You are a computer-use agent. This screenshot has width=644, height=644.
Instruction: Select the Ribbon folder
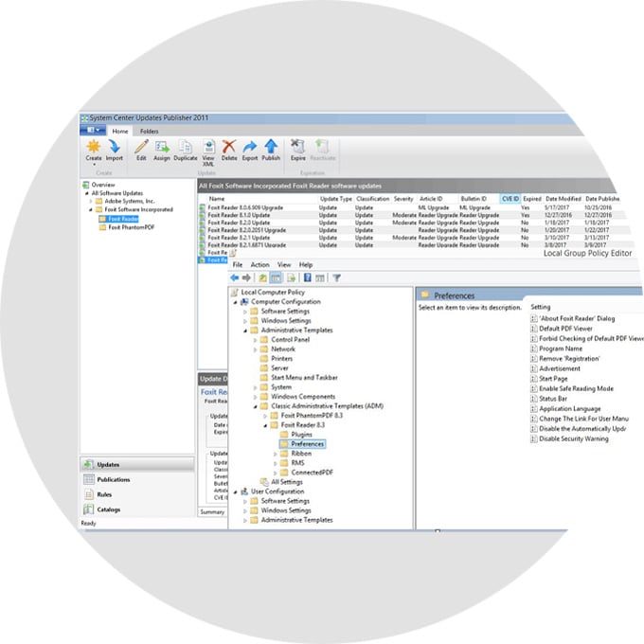(301, 454)
